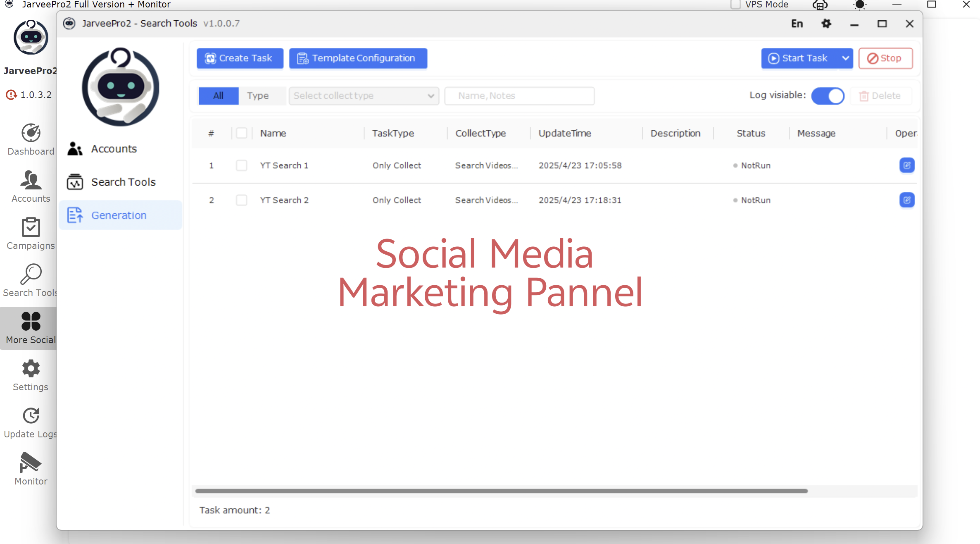Switch to the Type filter tab
The image size is (980, 544).
[x=258, y=96]
